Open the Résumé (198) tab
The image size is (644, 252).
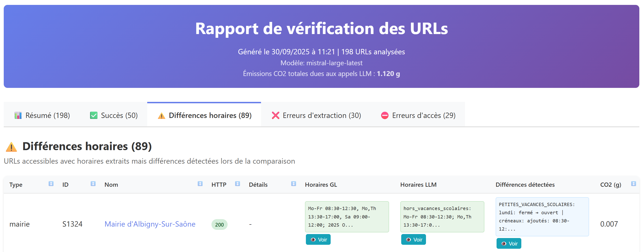[42, 116]
